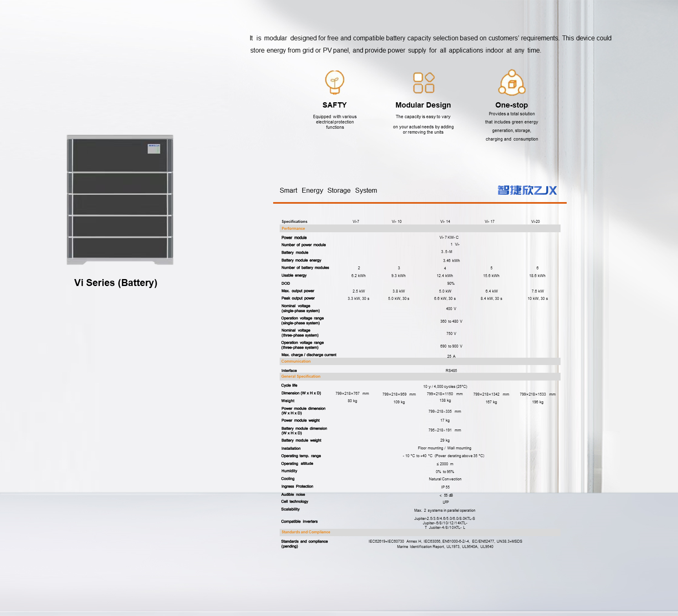Viewport: 678px width, 616px height.
Task: Click the 'Humidity' row label
Action: (289, 471)
